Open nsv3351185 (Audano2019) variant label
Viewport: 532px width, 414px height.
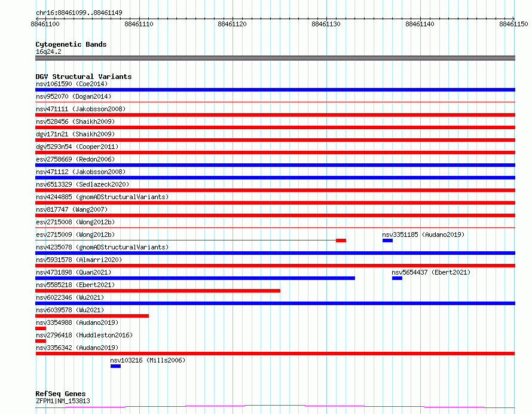click(423, 235)
